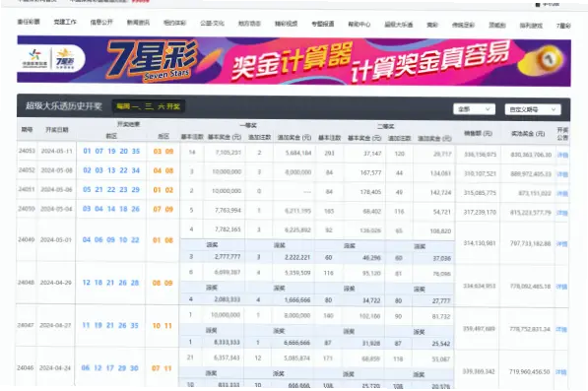This screenshot has height=391, width=588.
Task: Click the 奖池奖金 (元) column header
Action: click(x=528, y=134)
